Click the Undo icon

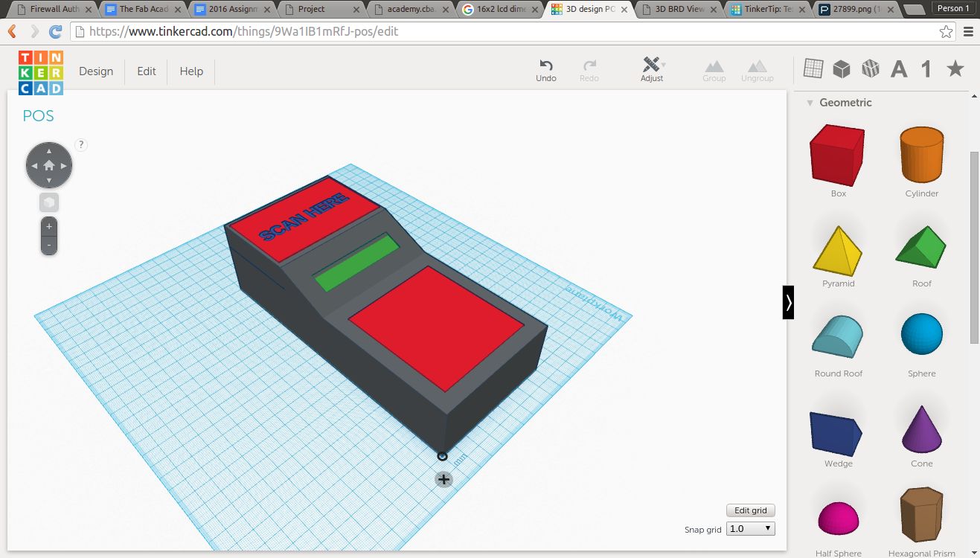point(545,65)
